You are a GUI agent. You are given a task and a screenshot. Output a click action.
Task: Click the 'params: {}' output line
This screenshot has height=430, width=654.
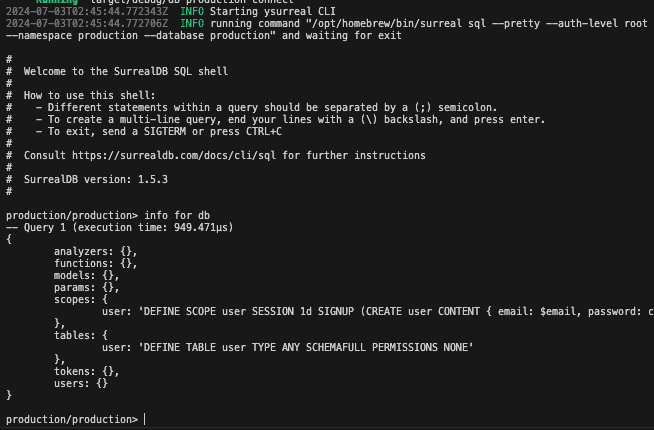click(x=86, y=287)
